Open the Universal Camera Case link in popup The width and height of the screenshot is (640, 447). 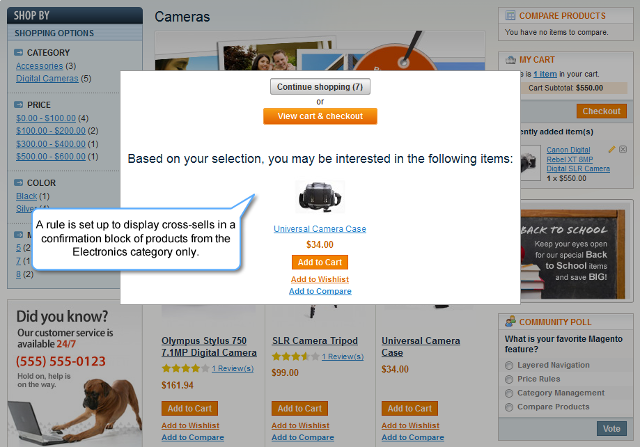pyautogui.click(x=320, y=229)
